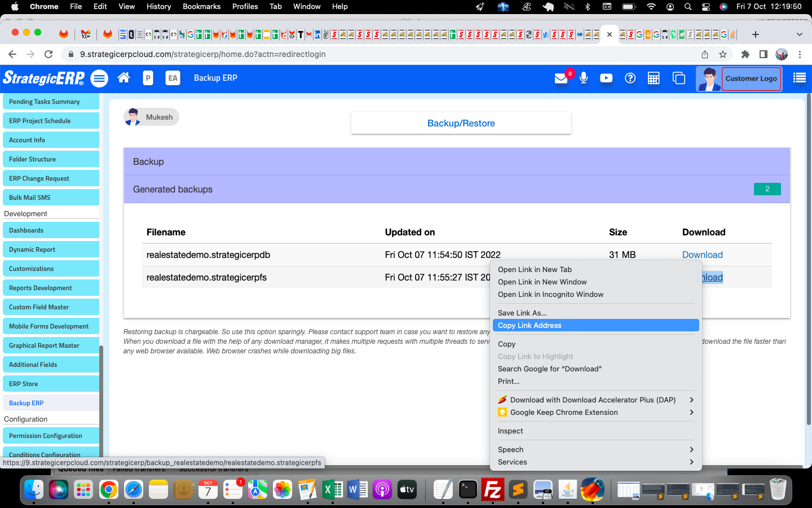Click the Backup/Restore button
Screen dimensions: 812x508
point(461,123)
